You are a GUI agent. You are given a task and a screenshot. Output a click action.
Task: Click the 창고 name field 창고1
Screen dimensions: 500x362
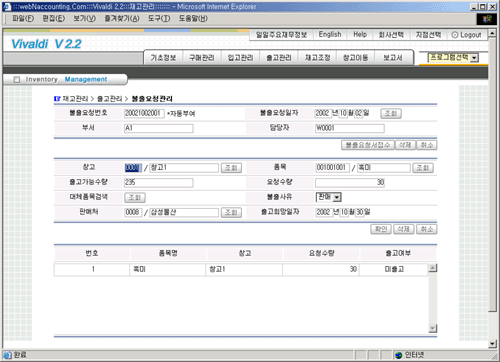(184, 168)
